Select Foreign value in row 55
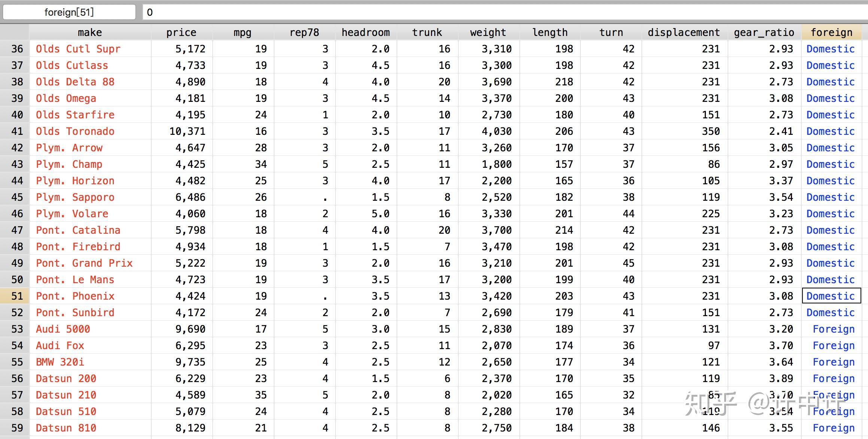This screenshot has height=439, width=868. pyautogui.click(x=834, y=362)
